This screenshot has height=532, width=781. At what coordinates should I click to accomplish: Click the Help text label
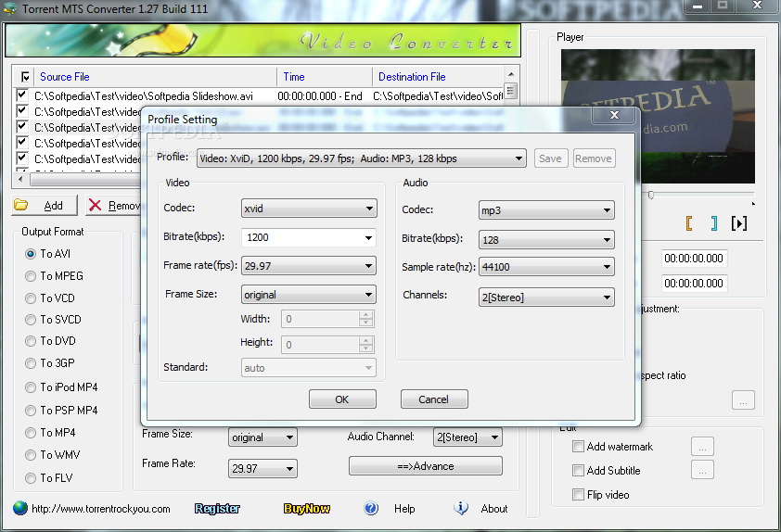(404, 509)
